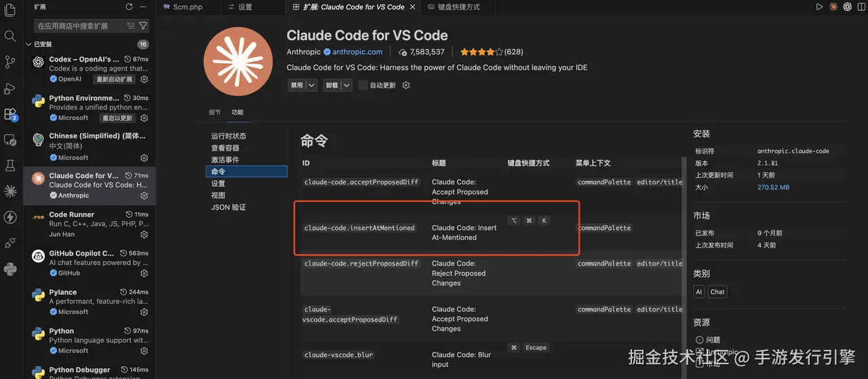Click 重新启动扩展 on the Codex extension
Viewport: 868px width, 379px height.
[x=115, y=79]
